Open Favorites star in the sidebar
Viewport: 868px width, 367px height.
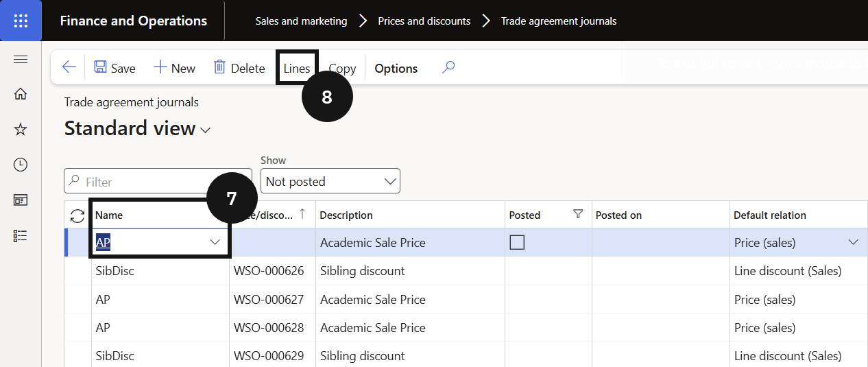(21, 129)
